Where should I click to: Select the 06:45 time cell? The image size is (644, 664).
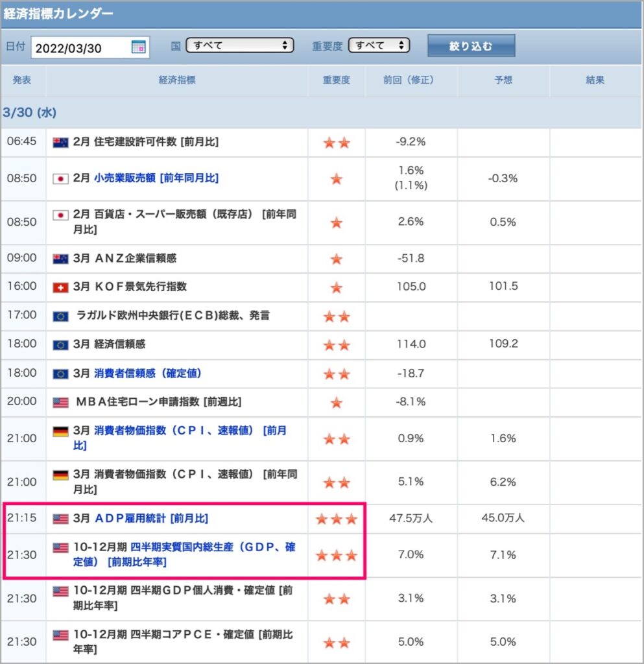21,141
